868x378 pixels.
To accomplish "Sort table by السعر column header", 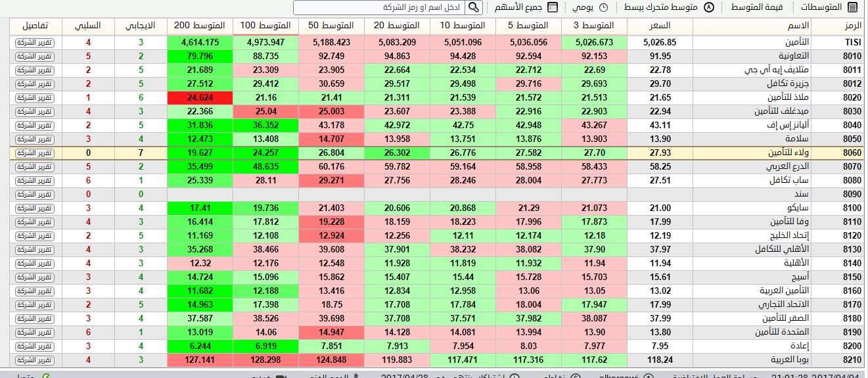I will coord(660,26).
